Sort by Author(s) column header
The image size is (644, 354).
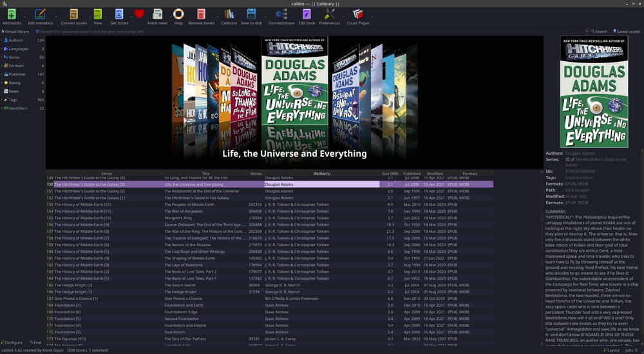point(322,173)
